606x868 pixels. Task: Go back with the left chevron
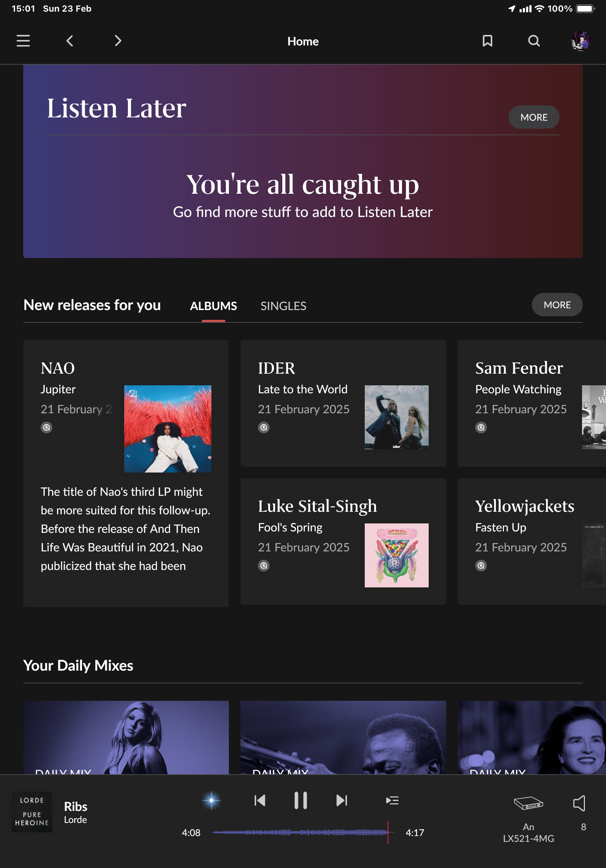coord(70,41)
